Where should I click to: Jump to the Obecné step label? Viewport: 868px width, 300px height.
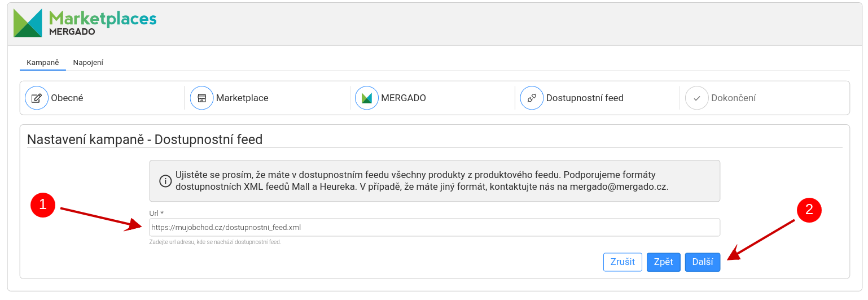[x=67, y=98]
